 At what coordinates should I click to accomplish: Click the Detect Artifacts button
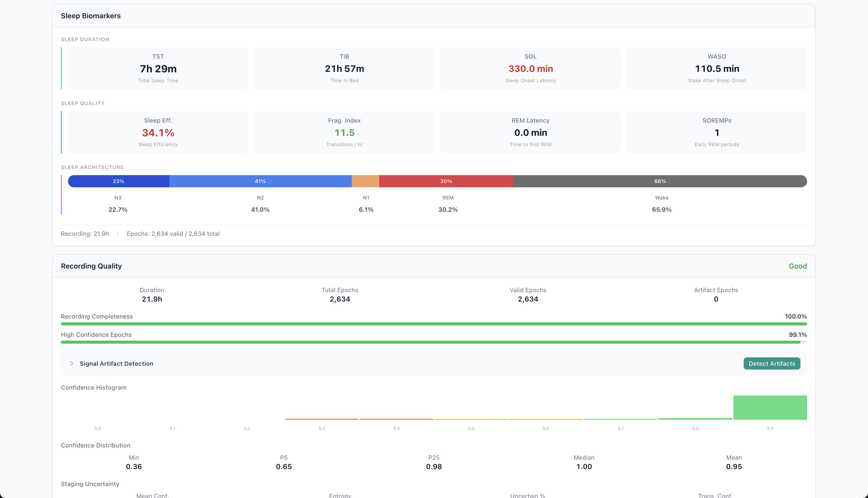772,363
